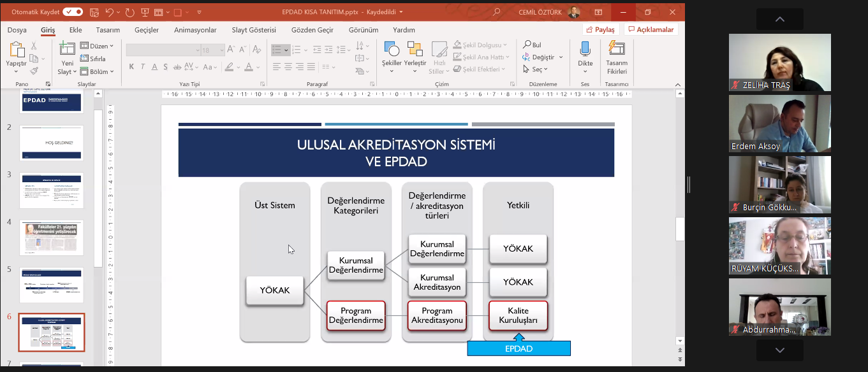Click the Dikte microphone icon
Viewport: 868px width, 372px height.
585,50
